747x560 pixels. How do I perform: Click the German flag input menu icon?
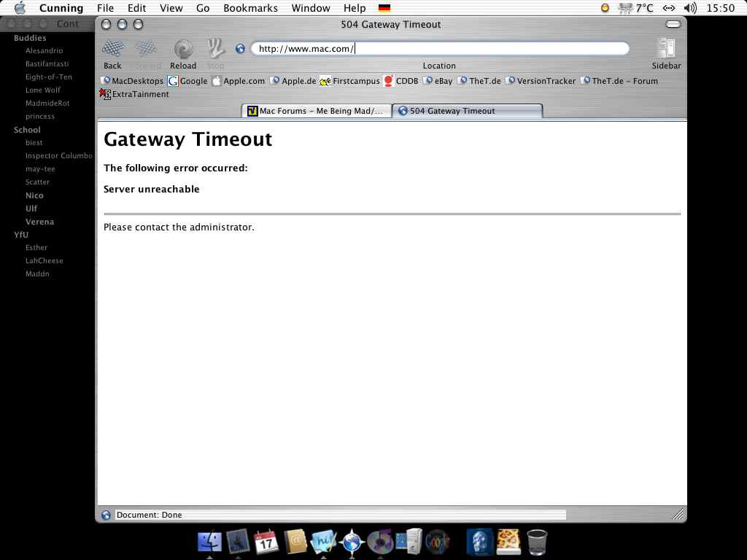coord(384,8)
